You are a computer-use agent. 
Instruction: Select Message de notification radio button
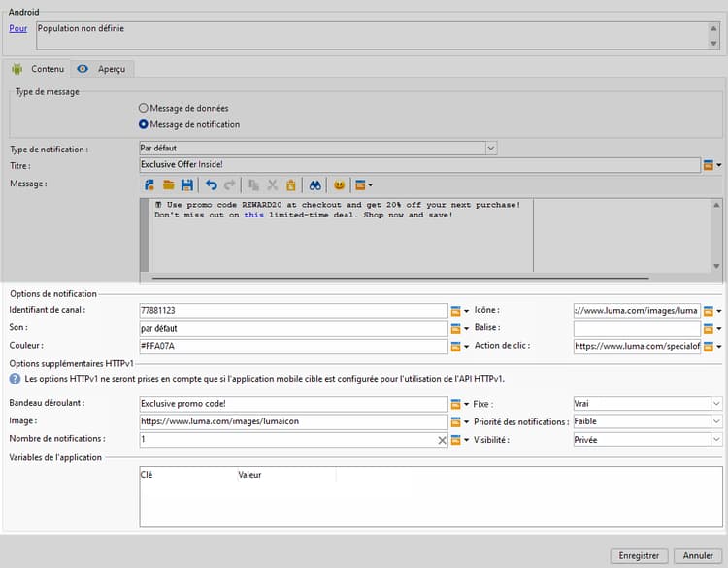tap(144, 124)
